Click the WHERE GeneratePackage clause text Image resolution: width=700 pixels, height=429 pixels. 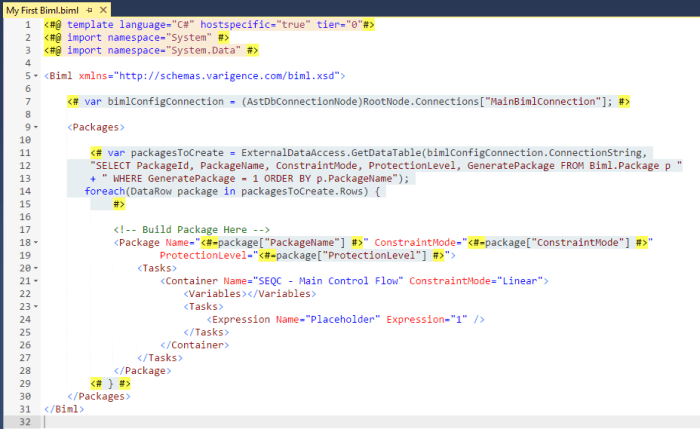[x=250, y=179]
